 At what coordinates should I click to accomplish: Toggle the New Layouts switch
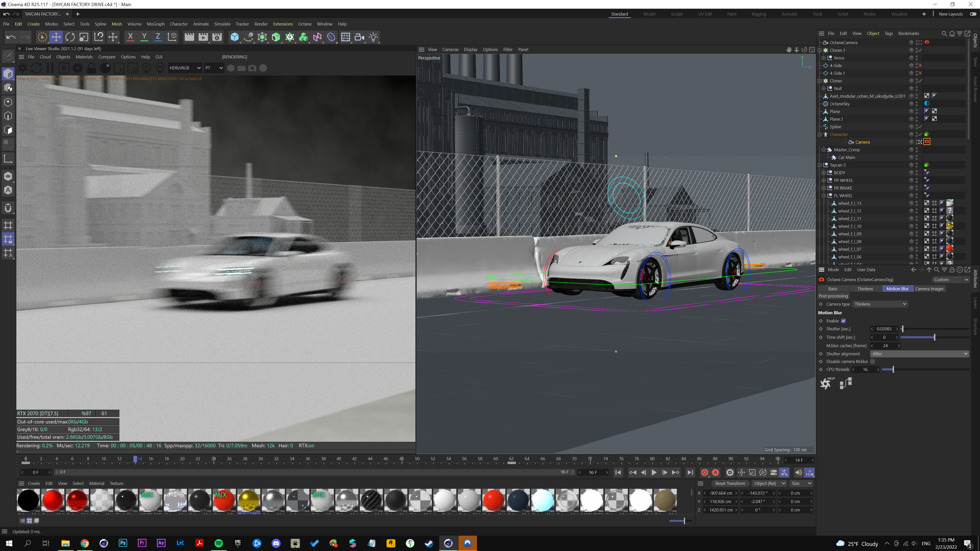point(973,14)
